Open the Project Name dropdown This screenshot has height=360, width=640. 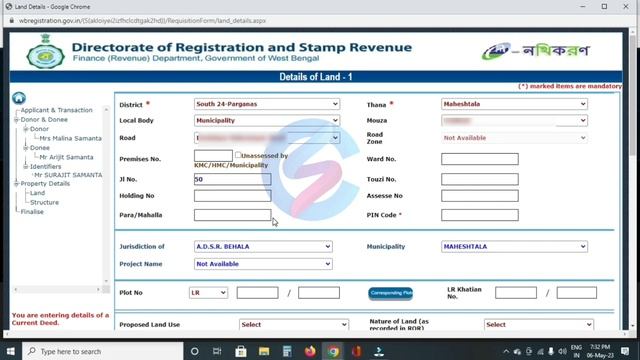pyautogui.click(x=263, y=264)
